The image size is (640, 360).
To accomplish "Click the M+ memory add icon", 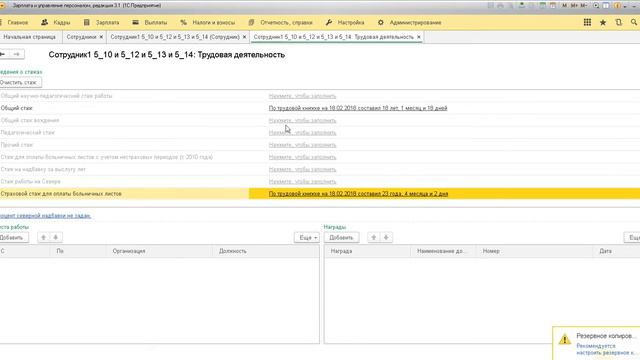I will coord(574,5).
